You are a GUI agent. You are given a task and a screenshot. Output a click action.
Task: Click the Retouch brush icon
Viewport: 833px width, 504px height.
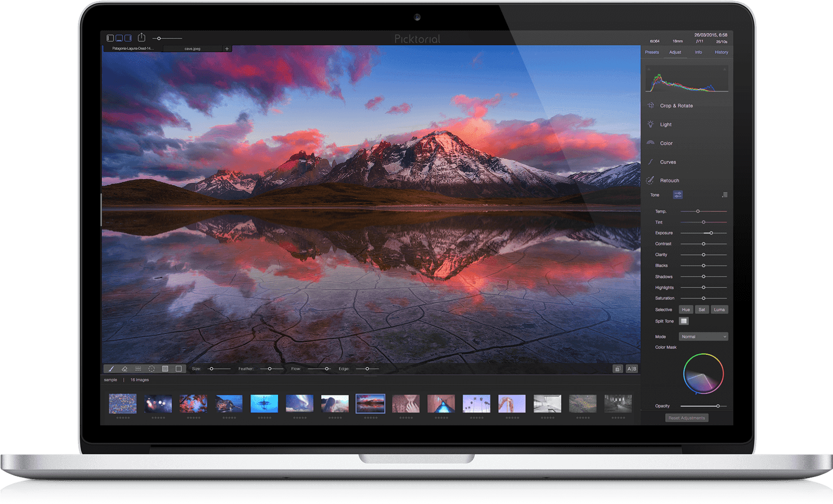649,180
